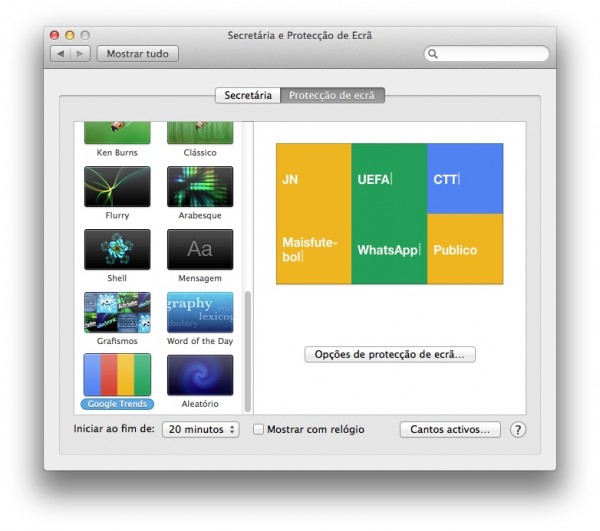The height and width of the screenshot is (531, 600).
Task: Pick the Shell screen saver
Action: pos(117,249)
